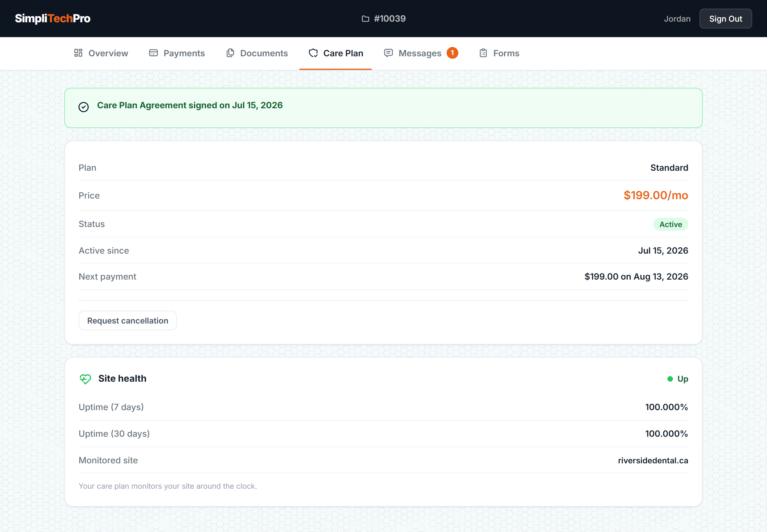The width and height of the screenshot is (767, 532).
Task: Switch to the Payments tab
Action: [177, 53]
